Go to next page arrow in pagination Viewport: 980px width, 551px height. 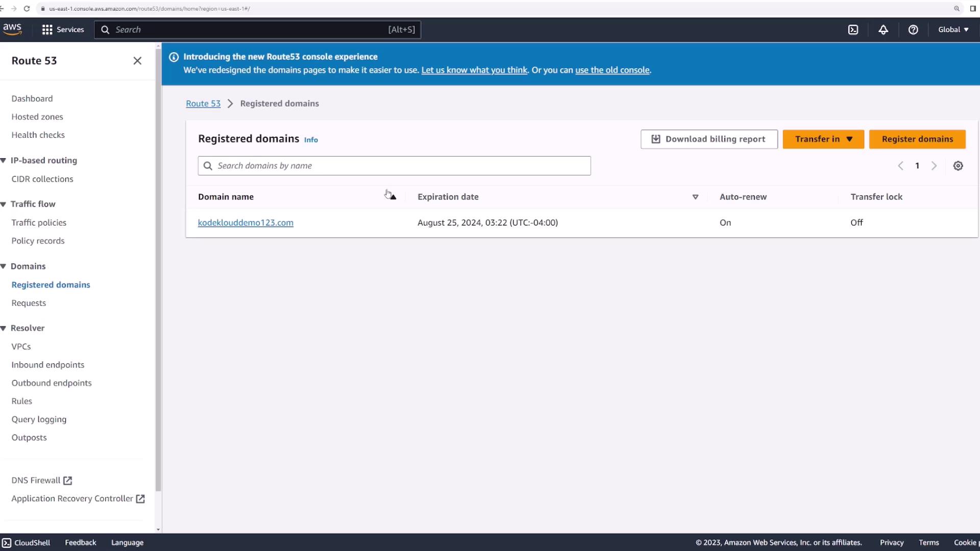(934, 166)
